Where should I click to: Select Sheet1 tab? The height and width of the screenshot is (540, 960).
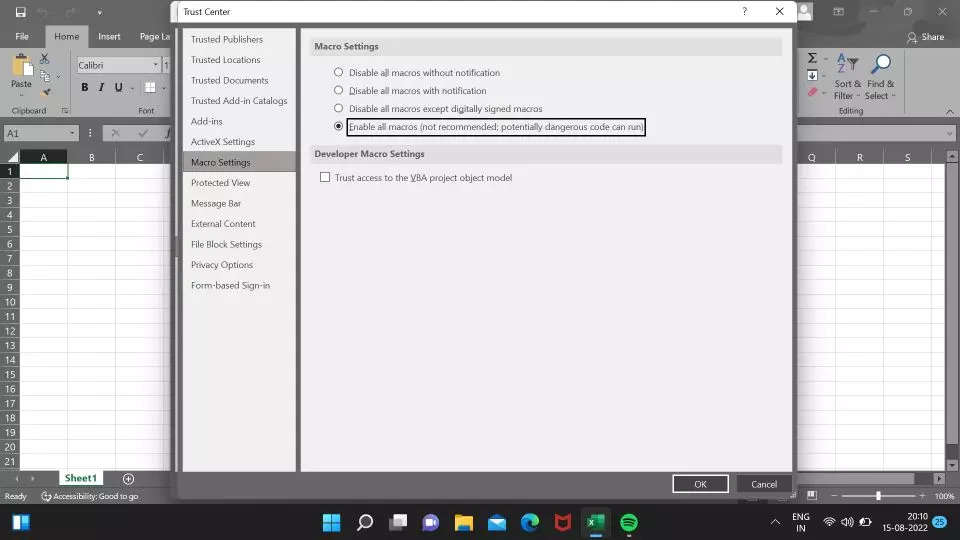click(81, 478)
